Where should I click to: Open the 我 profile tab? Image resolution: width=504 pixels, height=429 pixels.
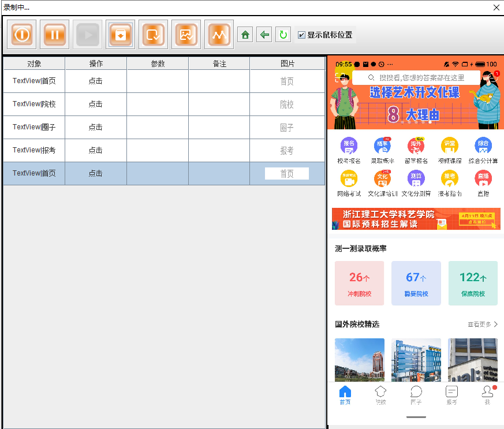[487, 396]
